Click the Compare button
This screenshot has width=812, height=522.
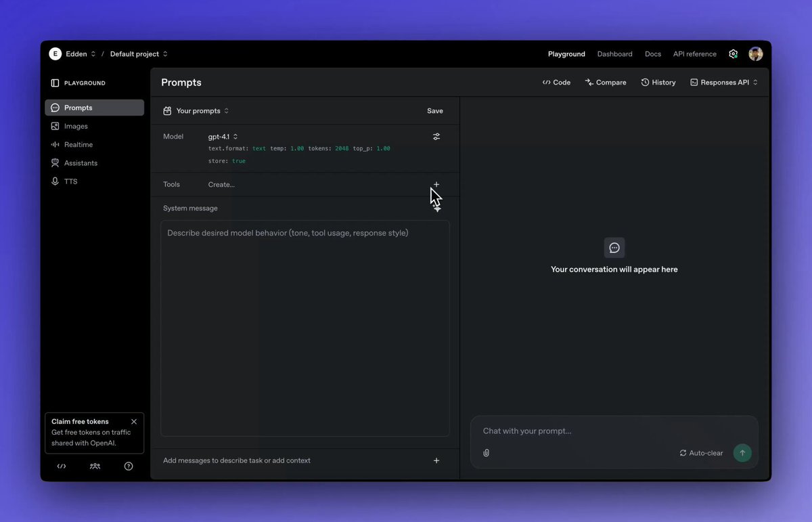[606, 83]
